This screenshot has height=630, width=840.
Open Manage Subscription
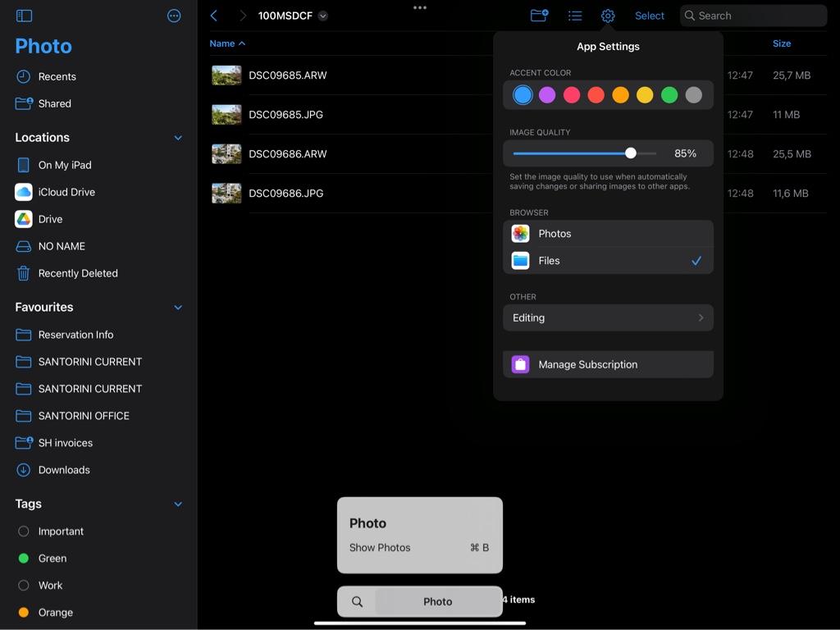[607, 365]
